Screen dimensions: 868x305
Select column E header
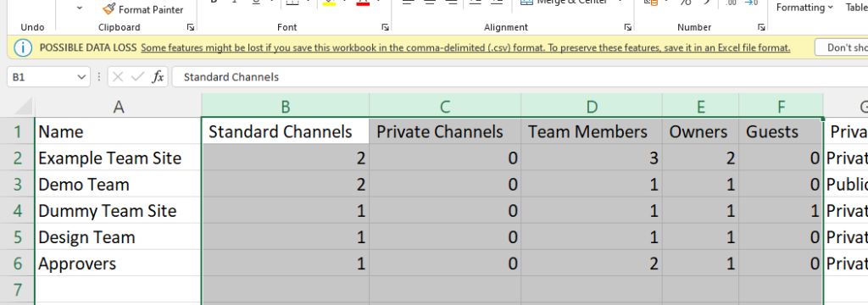pos(701,106)
